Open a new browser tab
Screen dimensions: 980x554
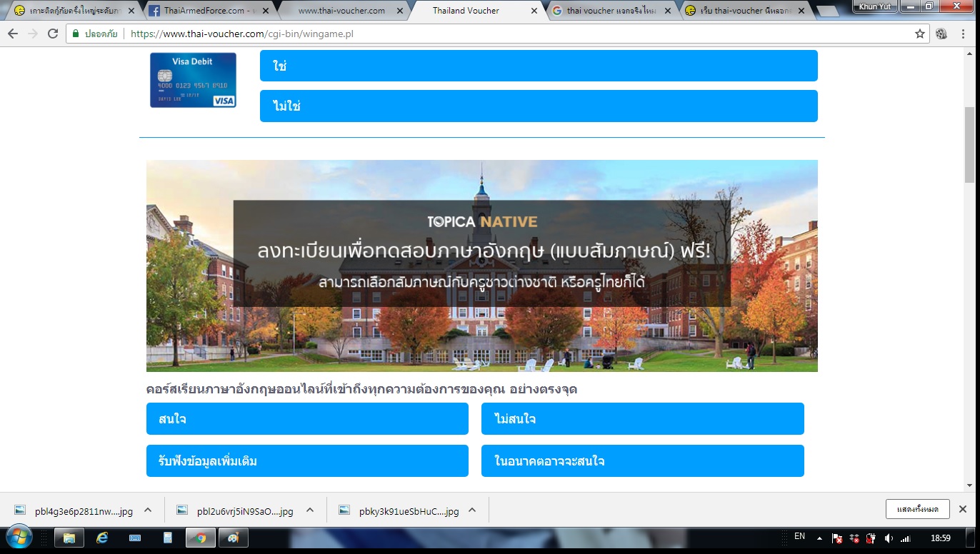coord(827,11)
